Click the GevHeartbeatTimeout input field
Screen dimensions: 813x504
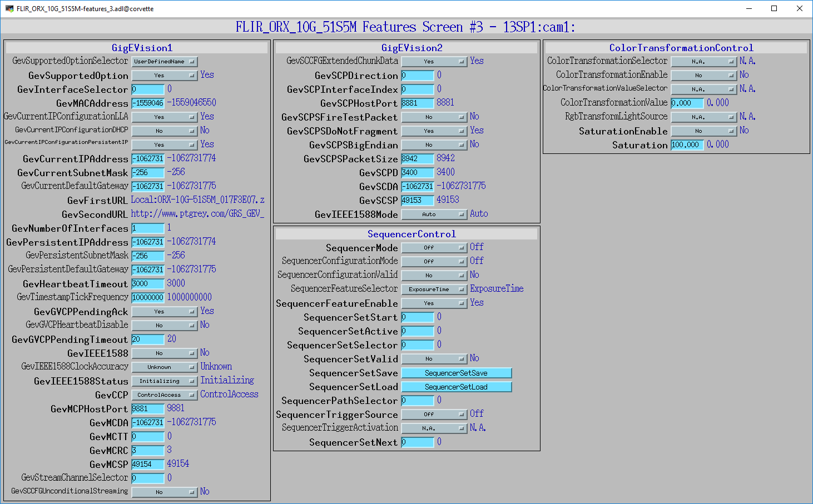(x=148, y=284)
